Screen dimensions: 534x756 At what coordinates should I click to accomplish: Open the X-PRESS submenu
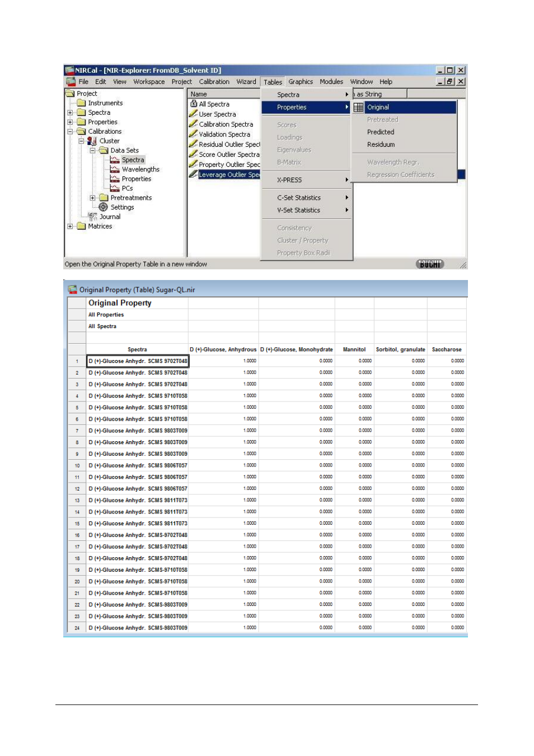tap(307, 180)
